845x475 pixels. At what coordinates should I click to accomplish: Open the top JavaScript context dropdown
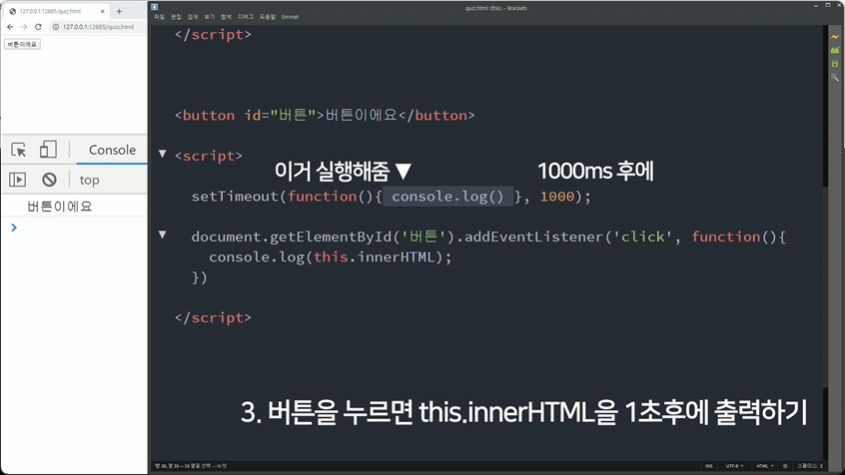coord(89,180)
